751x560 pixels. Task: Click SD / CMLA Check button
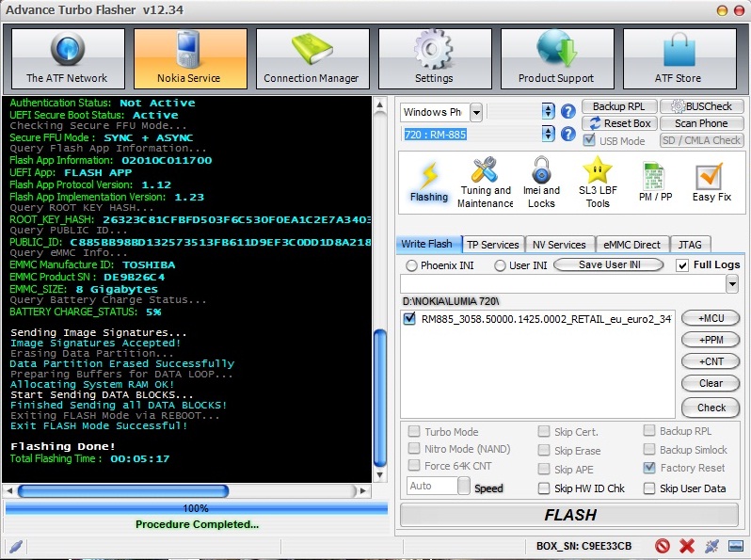pyautogui.click(x=702, y=140)
